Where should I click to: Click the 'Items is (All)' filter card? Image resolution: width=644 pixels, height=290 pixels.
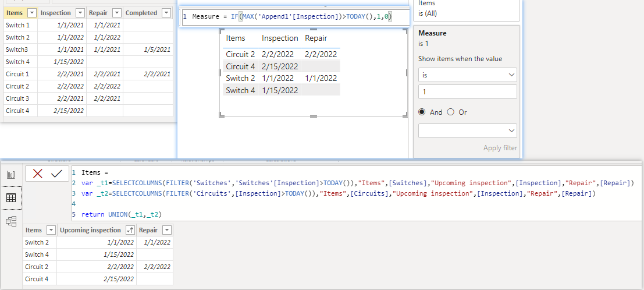(467, 9)
